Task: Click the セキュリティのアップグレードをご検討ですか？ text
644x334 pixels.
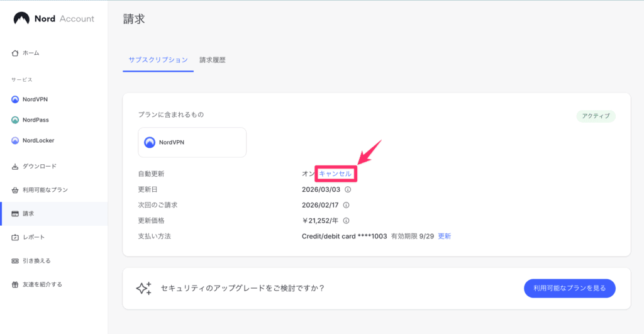Action: coord(243,289)
